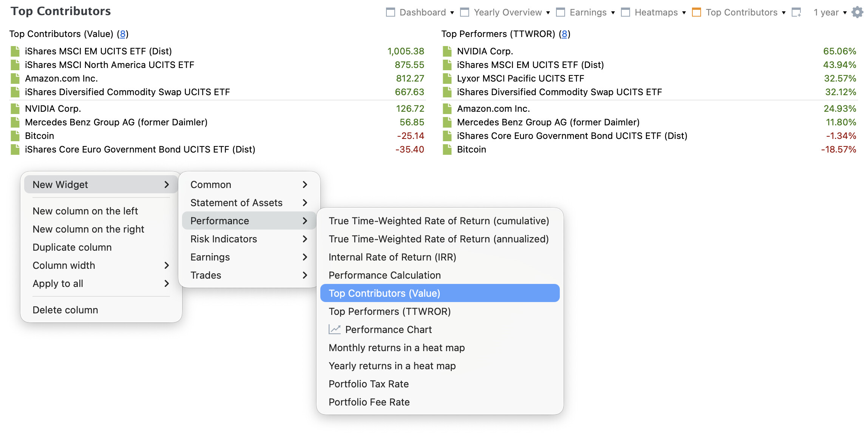Expand the Earnings widget submenu
868x444 pixels.
click(249, 257)
